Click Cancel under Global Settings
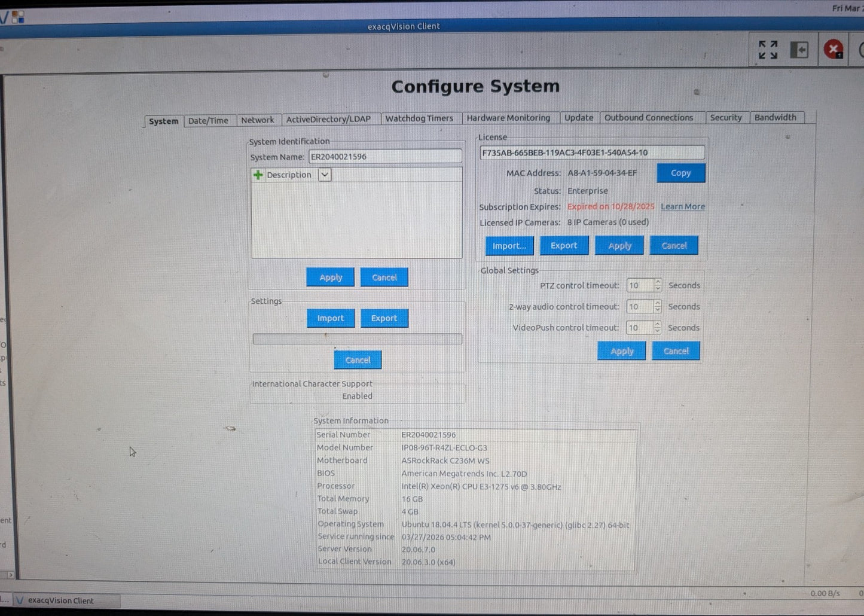The height and width of the screenshot is (616, 864). point(676,351)
